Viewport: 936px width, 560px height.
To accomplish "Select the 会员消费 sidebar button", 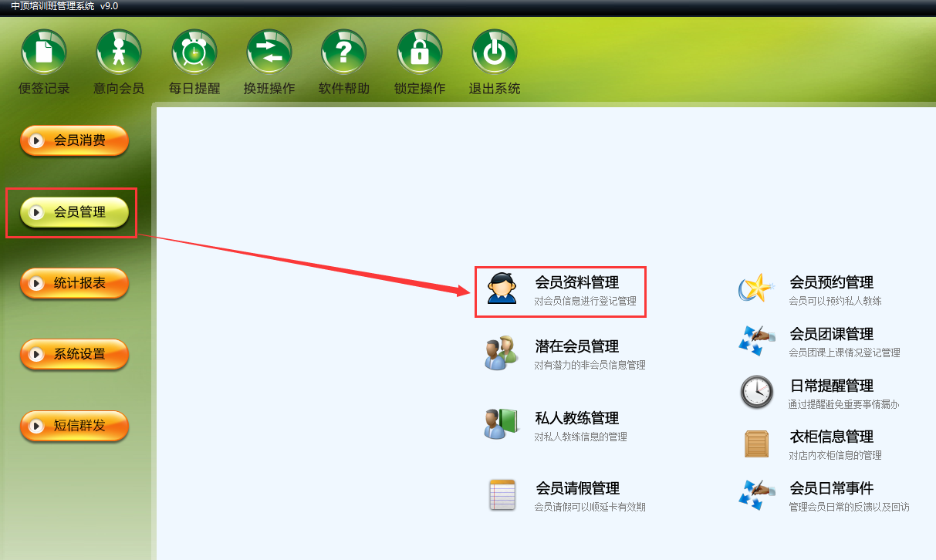I will (x=74, y=140).
